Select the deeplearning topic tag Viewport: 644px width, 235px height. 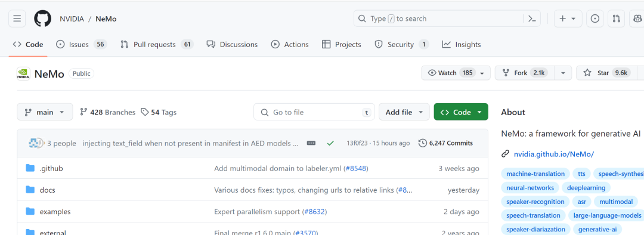point(586,188)
